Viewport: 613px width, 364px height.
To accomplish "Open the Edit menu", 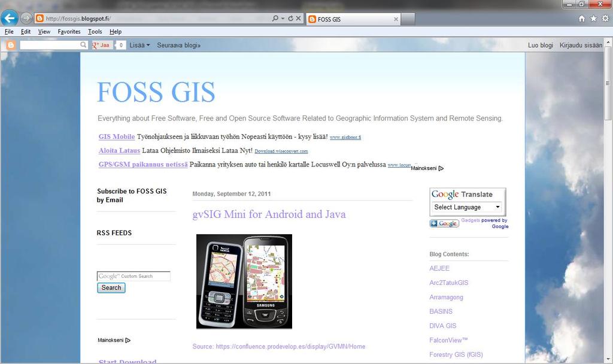I will pyautogui.click(x=26, y=32).
